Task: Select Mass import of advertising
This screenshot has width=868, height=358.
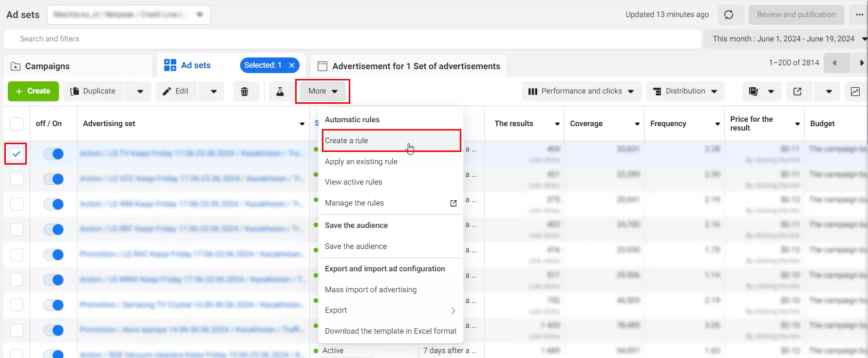Action: click(391, 290)
